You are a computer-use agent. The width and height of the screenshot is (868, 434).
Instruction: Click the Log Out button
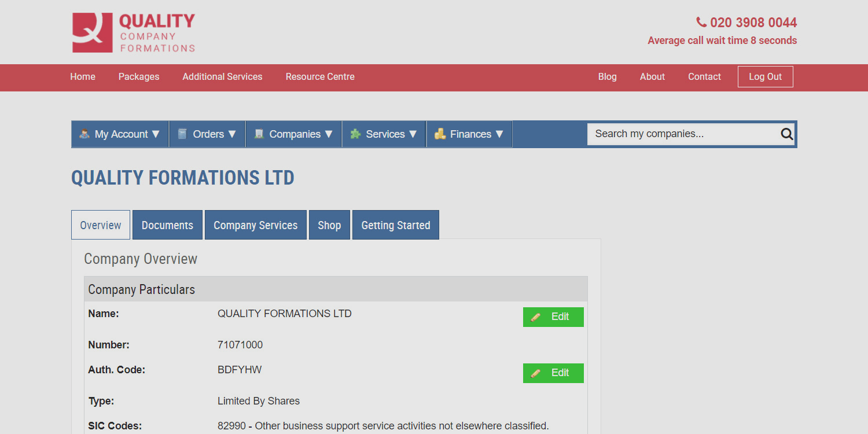point(765,76)
